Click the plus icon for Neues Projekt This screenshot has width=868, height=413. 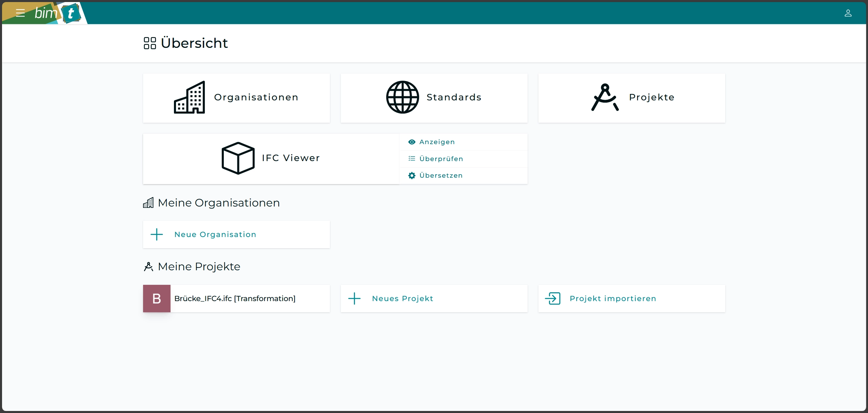354,298
